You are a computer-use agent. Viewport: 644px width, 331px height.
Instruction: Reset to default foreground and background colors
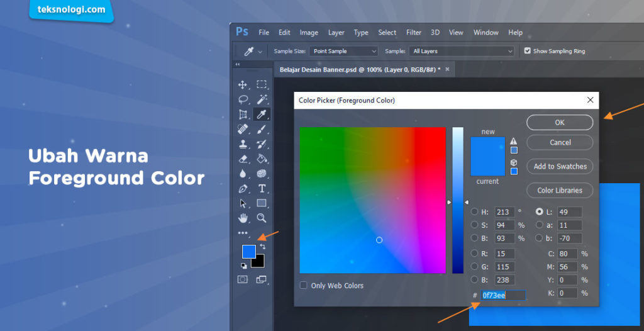243,266
